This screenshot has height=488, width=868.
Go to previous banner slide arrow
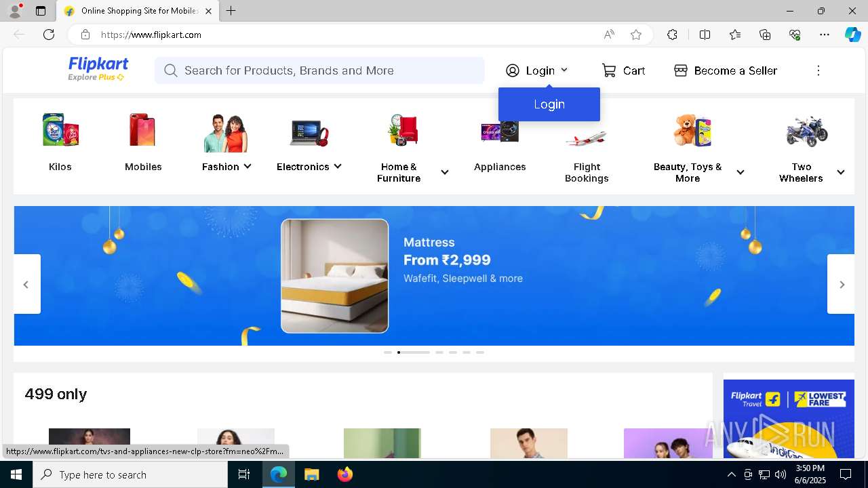pyautogui.click(x=26, y=284)
